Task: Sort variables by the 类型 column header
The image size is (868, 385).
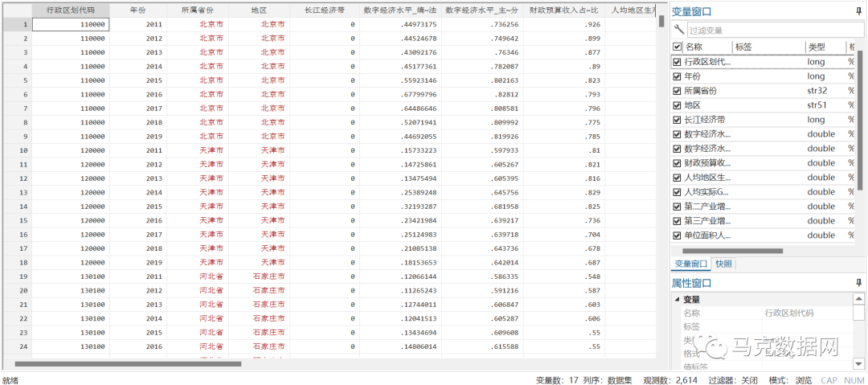Action: click(825, 47)
